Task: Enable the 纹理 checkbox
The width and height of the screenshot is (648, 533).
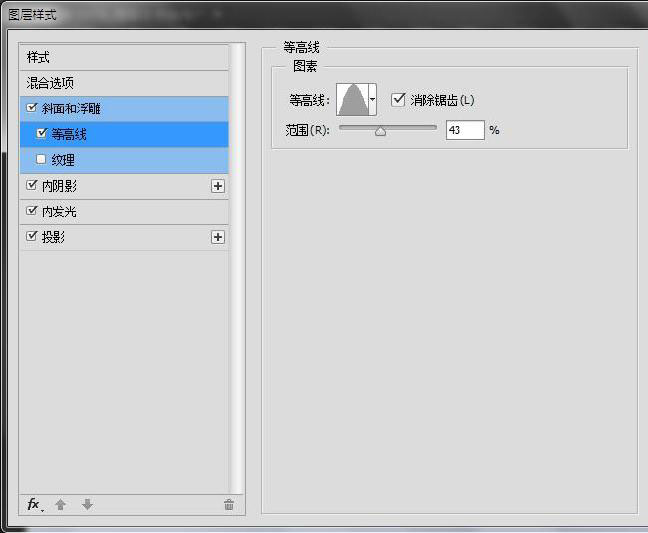Action: coord(41,159)
